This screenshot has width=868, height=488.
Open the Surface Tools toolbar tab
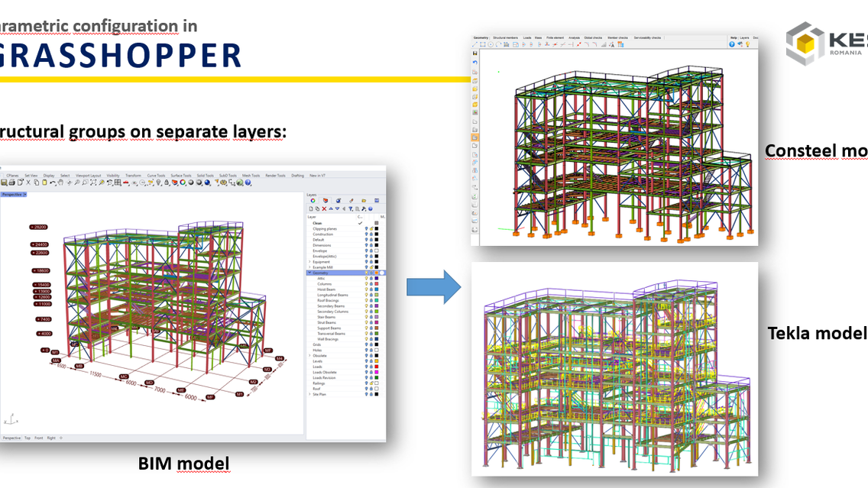[181, 176]
